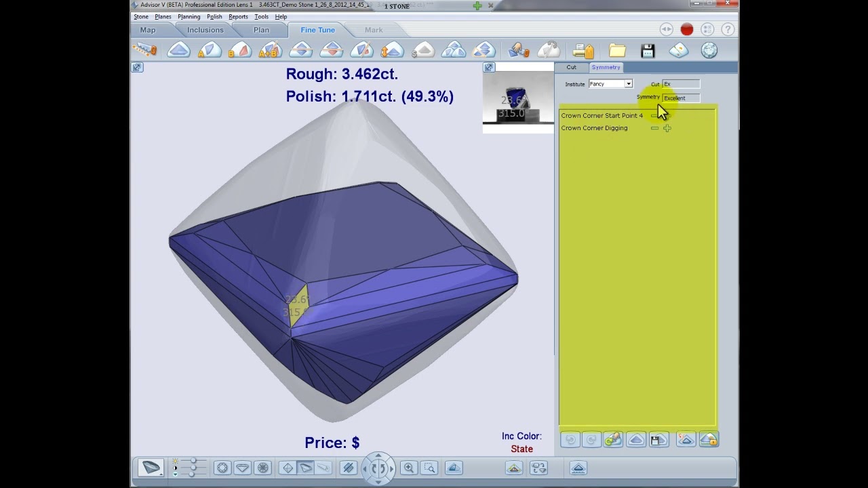The image size is (868, 488).
Task: Click the gray diamond S icon
Action: (x=423, y=49)
